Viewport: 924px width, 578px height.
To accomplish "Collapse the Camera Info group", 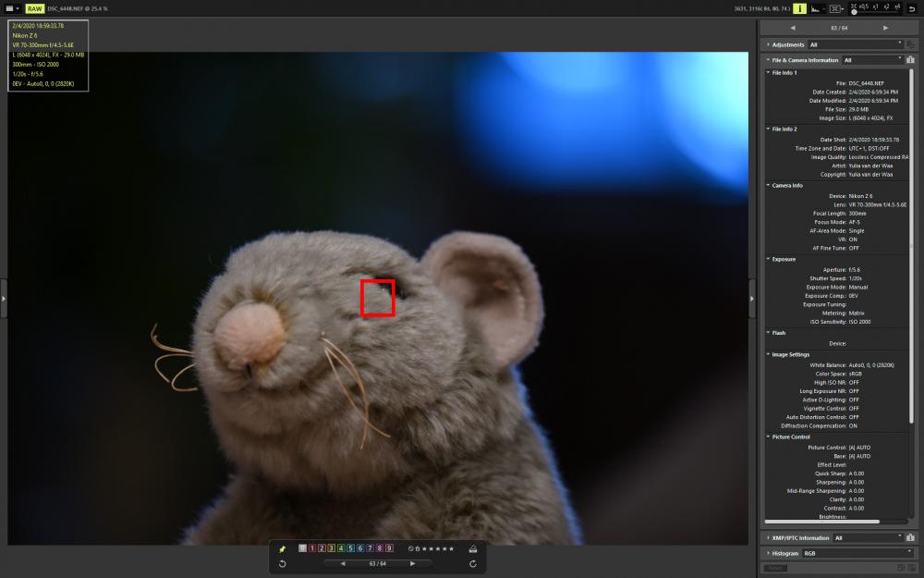I will [768, 185].
